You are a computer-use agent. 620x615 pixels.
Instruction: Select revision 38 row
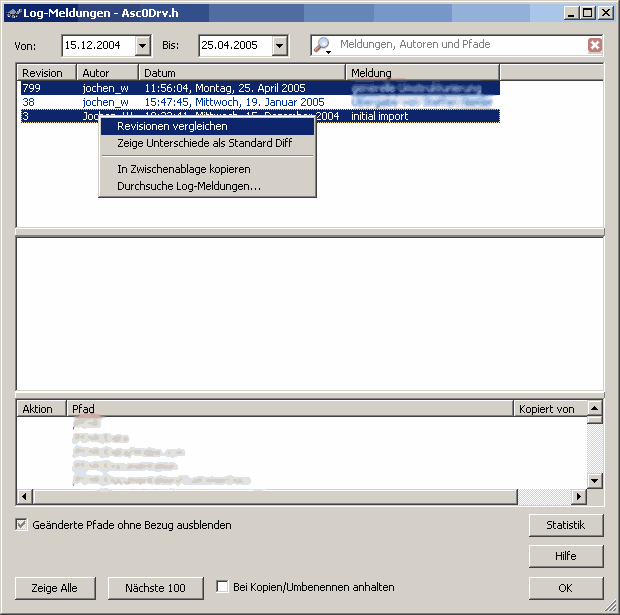click(x=260, y=102)
